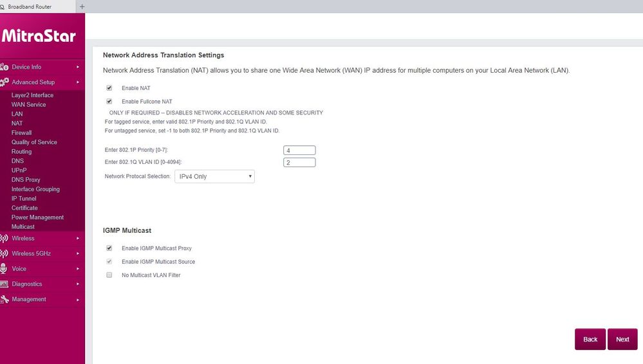Open a new browser tab
This screenshot has height=364, width=643.
[x=82, y=6]
